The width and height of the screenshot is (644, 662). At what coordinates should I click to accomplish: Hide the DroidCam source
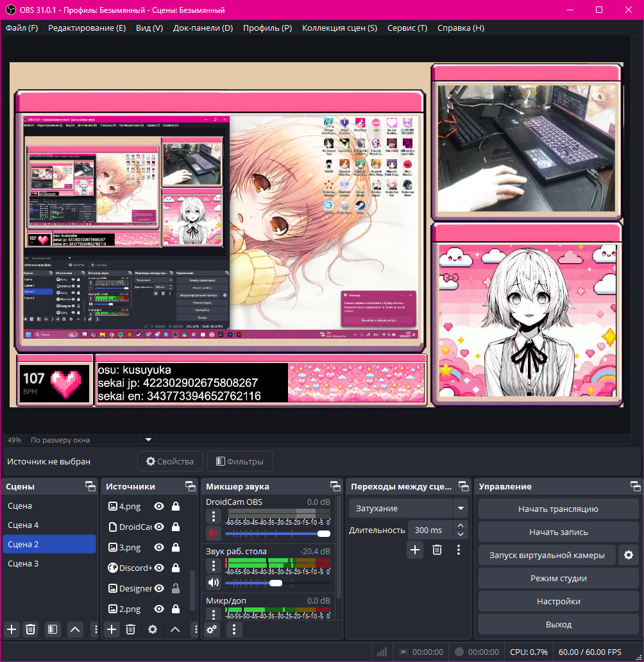pos(159,527)
